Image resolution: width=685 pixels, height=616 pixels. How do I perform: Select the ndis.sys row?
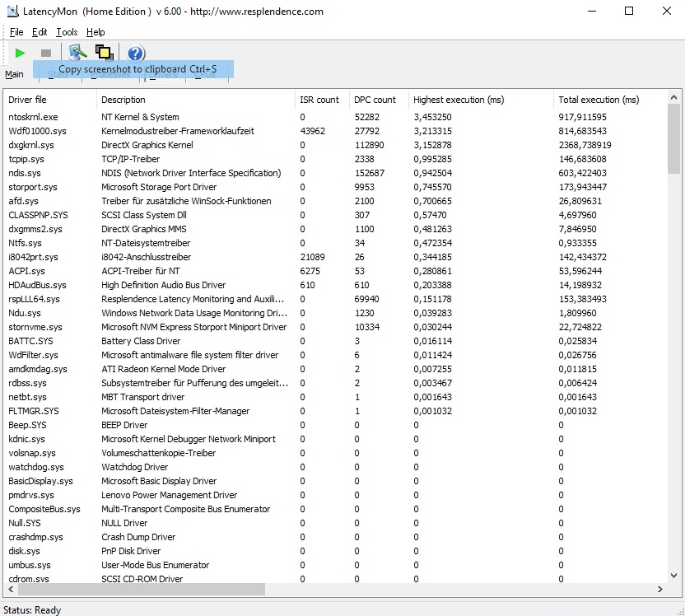pyautogui.click(x=336, y=173)
